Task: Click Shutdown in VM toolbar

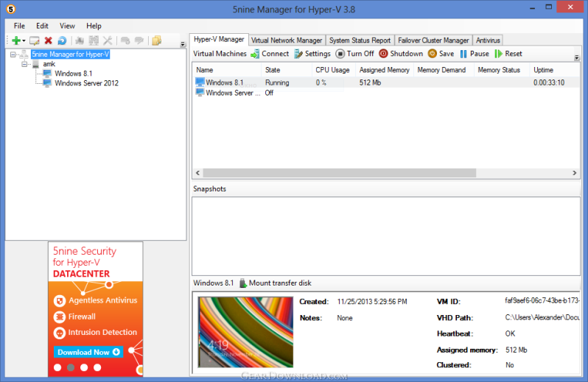Action: pos(401,54)
